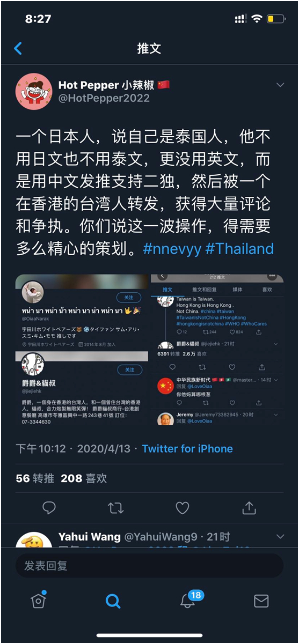Screen dimensions: 299x644
Task: Expand options chevron on Yahui Wang reply
Action: coord(280,537)
